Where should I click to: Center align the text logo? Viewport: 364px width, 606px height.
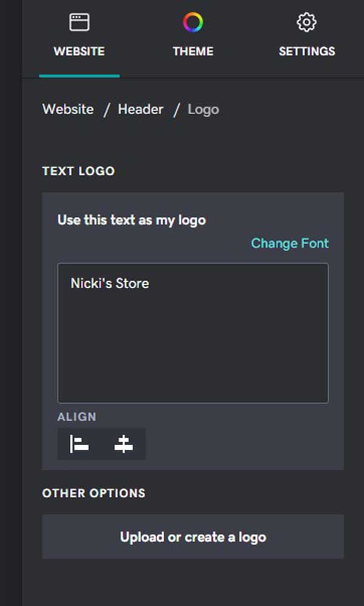[x=124, y=444]
